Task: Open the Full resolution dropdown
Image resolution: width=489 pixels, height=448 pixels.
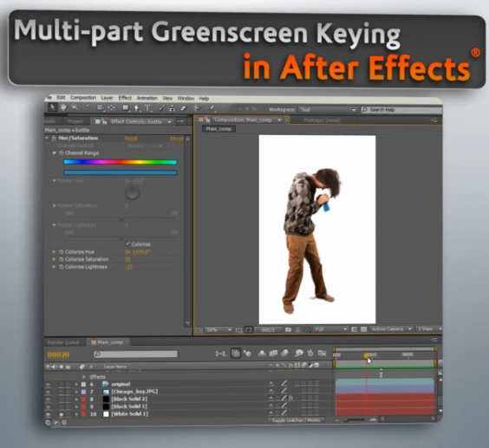Action: [330, 329]
